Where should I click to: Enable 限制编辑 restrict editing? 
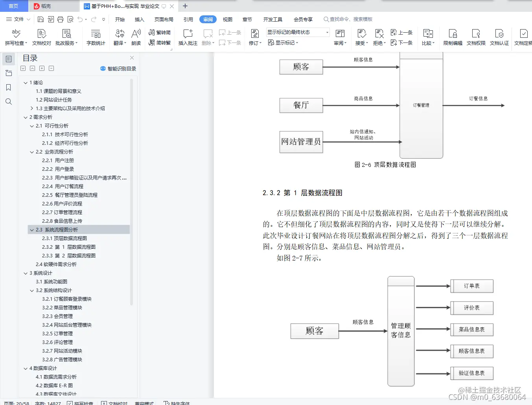[x=453, y=37]
